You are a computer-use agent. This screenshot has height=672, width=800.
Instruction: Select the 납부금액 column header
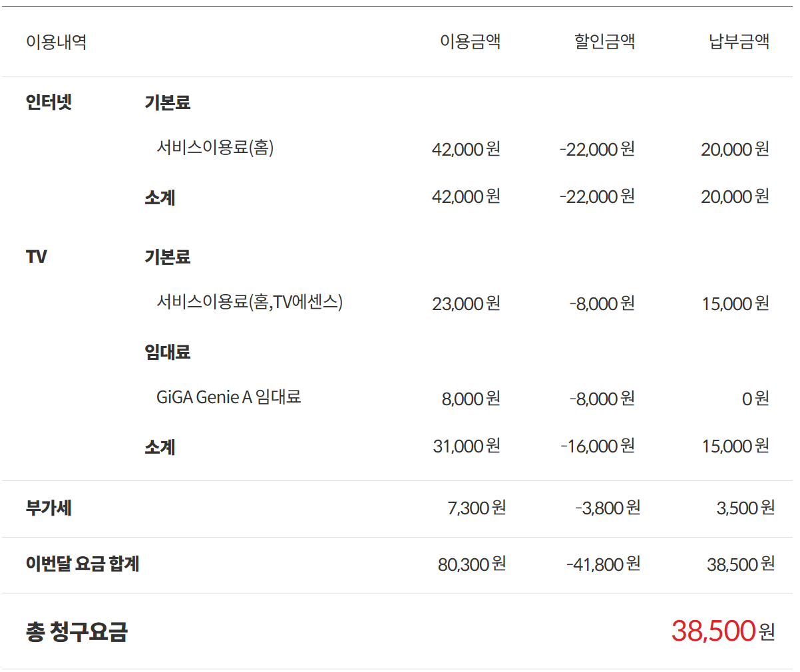point(739,42)
